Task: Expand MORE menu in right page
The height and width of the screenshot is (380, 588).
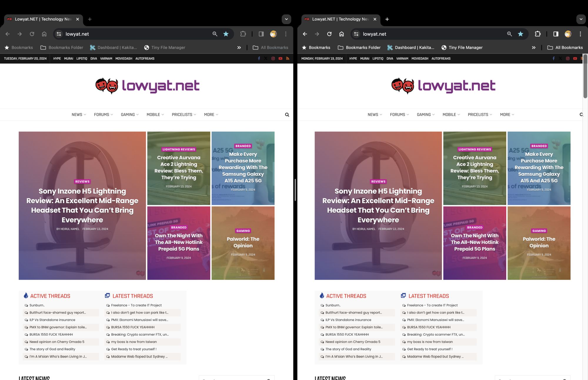Action: coord(507,115)
